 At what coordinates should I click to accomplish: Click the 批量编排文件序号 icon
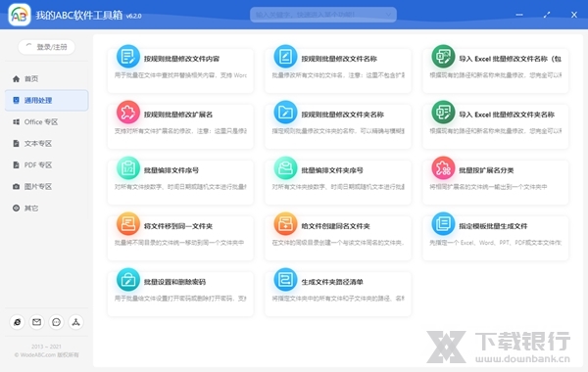(128, 168)
